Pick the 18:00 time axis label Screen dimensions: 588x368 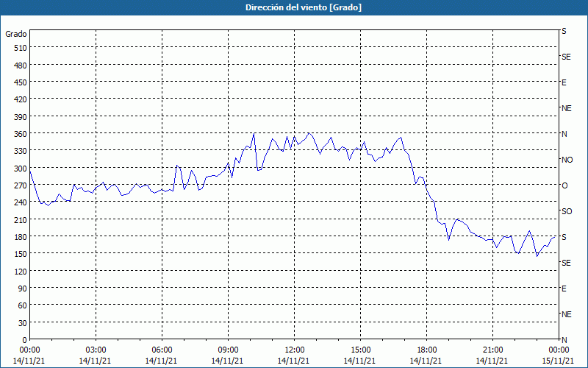coord(427,350)
